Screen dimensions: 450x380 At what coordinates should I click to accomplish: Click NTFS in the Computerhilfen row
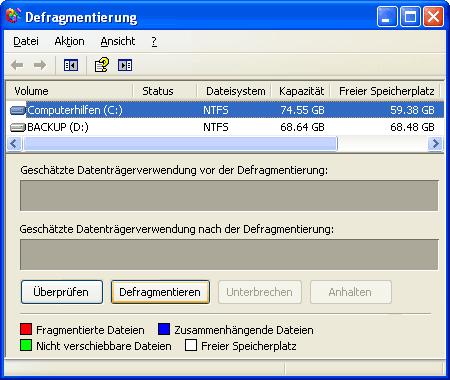pyautogui.click(x=216, y=110)
